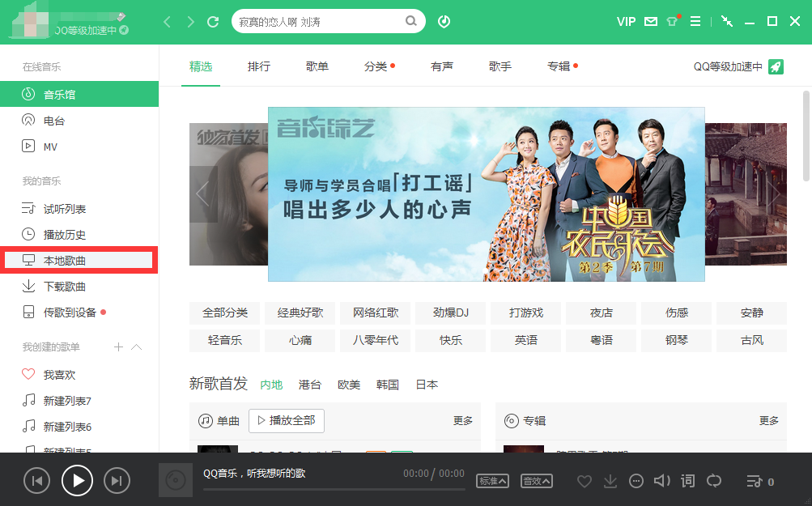Switch to the 歌单 tab

tap(317, 66)
